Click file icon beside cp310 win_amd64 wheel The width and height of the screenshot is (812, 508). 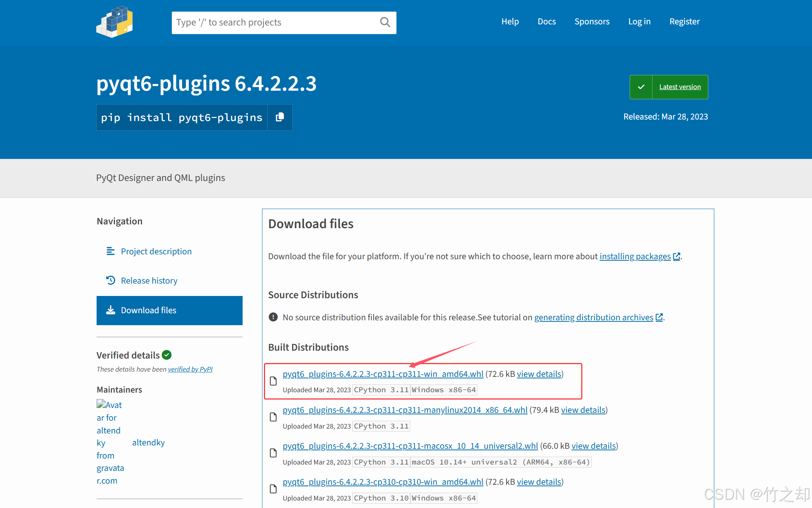pyautogui.click(x=273, y=489)
